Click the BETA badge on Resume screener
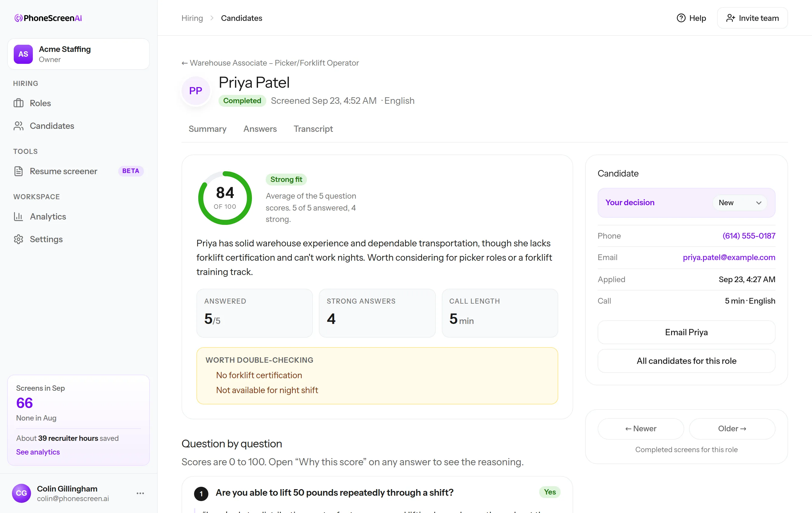Image resolution: width=812 pixels, height=513 pixels. [131, 171]
